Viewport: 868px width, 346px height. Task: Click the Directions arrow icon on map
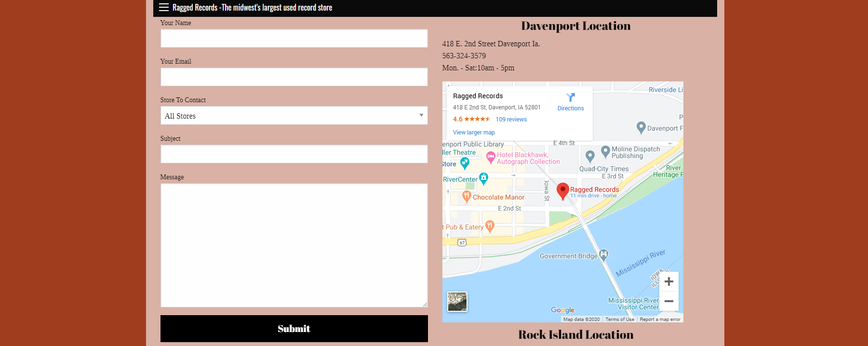point(571,97)
